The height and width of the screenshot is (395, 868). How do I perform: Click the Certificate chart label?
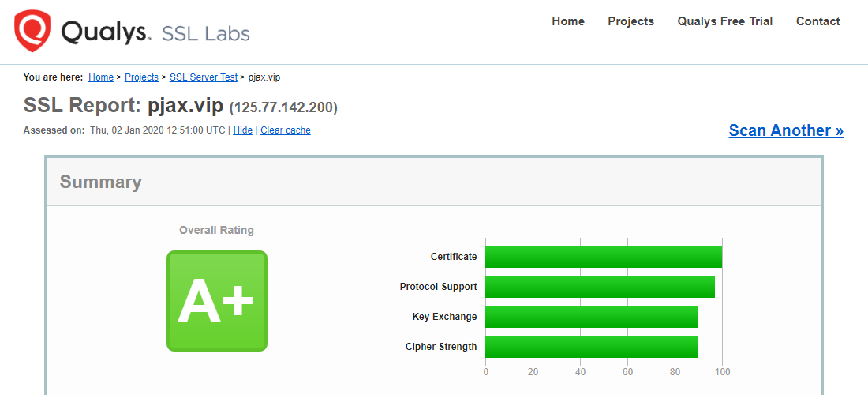(454, 257)
